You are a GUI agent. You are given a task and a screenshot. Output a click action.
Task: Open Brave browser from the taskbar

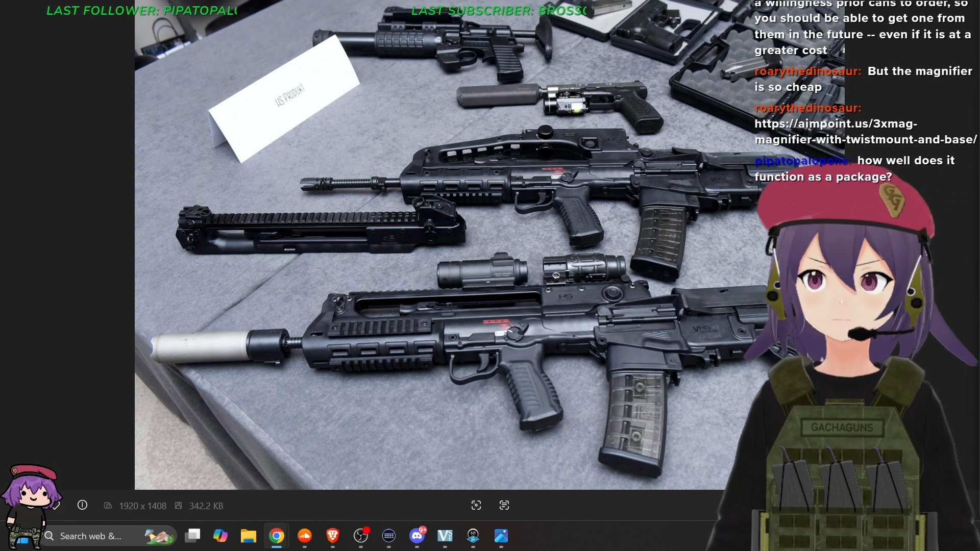pyautogui.click(x=333, y=536)
